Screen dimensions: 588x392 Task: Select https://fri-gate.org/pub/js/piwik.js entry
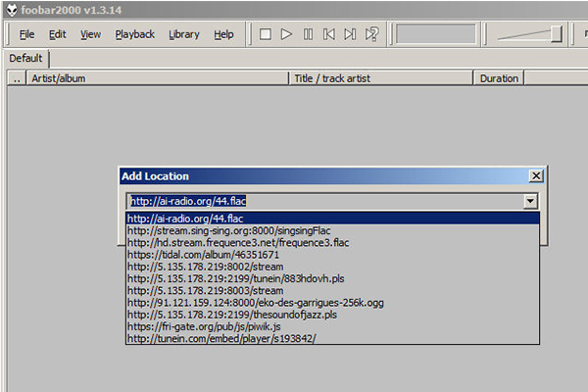click(332, 326)
